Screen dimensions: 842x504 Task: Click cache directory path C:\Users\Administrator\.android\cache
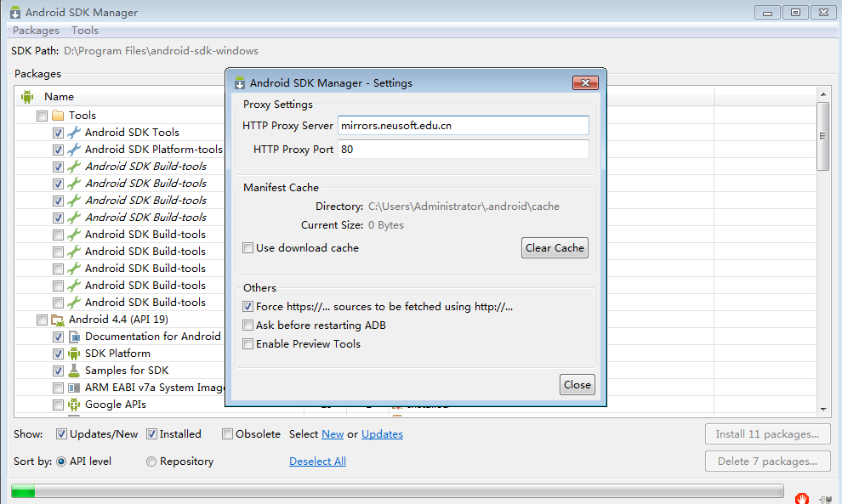click(x=464, y=207)
